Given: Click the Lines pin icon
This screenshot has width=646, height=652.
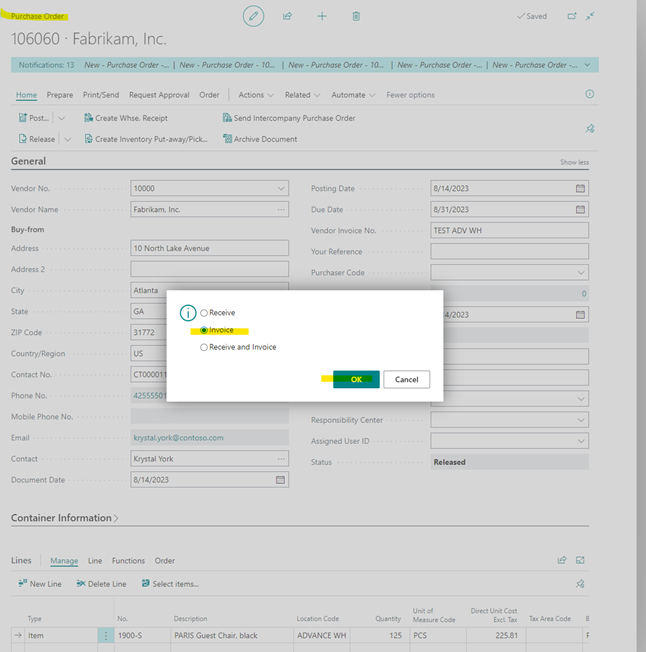Looking at the screenshot, I should (580, 584).
